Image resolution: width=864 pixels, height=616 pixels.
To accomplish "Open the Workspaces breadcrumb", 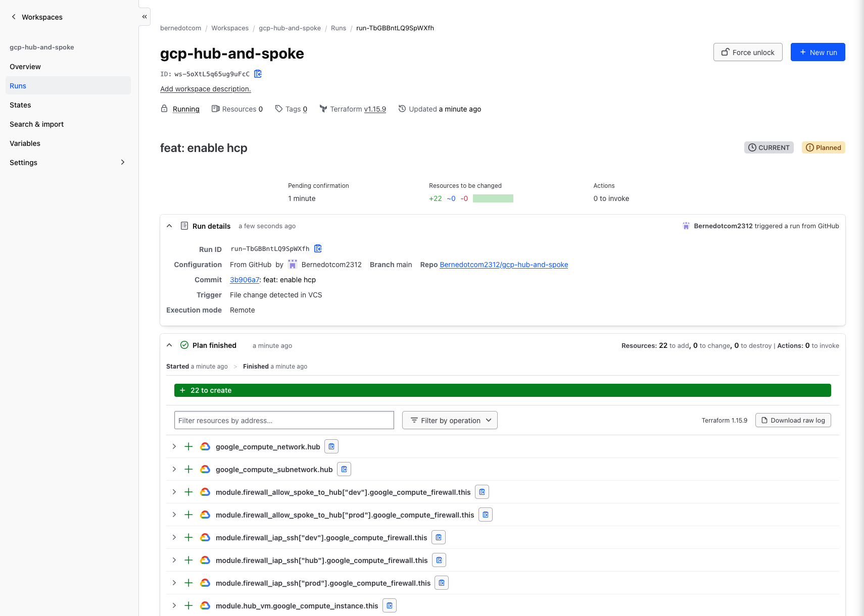I will point(230,28).
